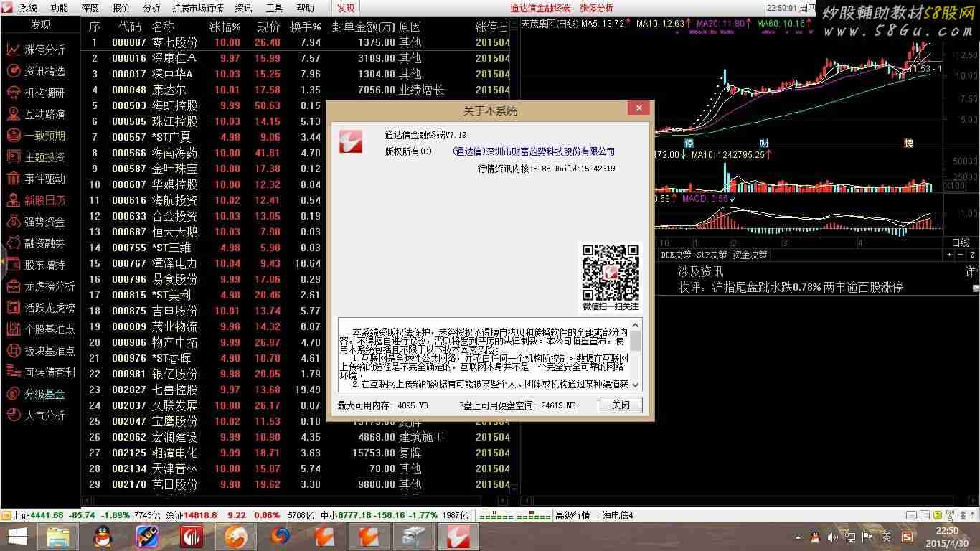The width and height of the screenshot is (980, 551).
Task: Zoom out chart with the - button
Action: point(961,255)
